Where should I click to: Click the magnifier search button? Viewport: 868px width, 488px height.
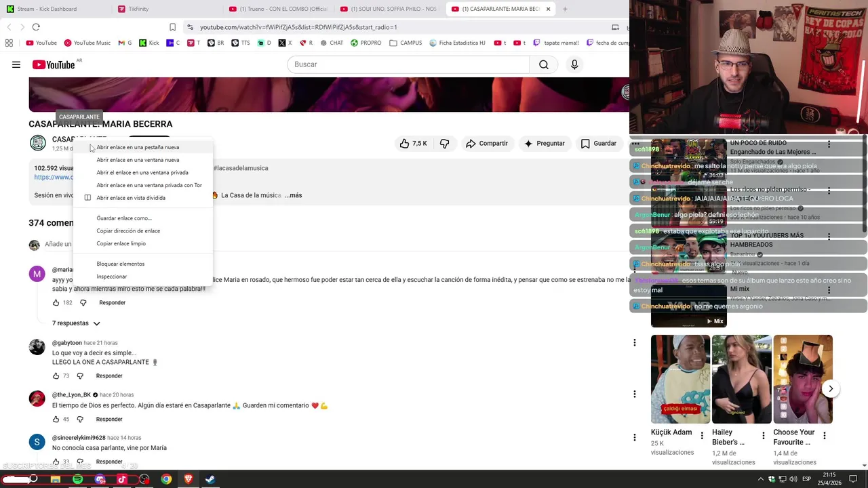tap(544, 64)
